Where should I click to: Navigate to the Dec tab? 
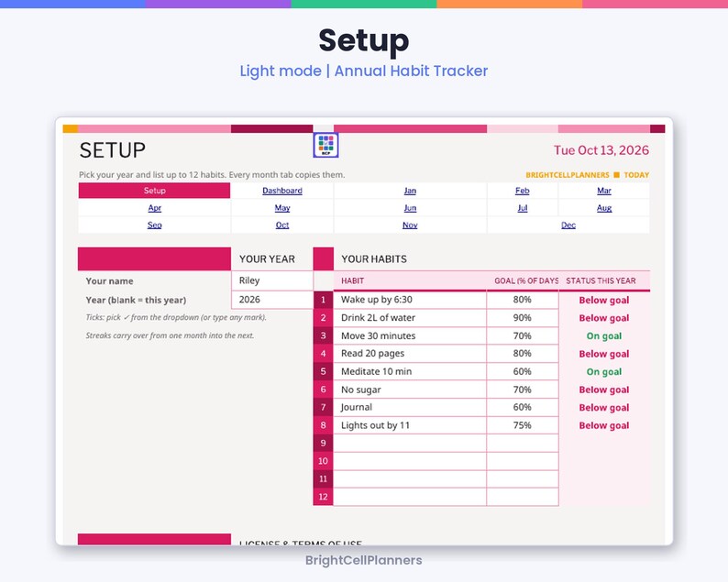point(568,225)
